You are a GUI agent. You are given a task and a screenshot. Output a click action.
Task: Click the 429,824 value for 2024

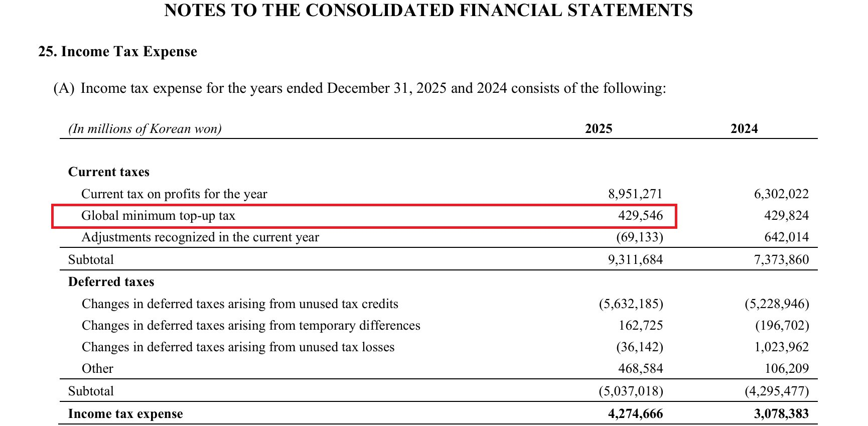(786, 216)
